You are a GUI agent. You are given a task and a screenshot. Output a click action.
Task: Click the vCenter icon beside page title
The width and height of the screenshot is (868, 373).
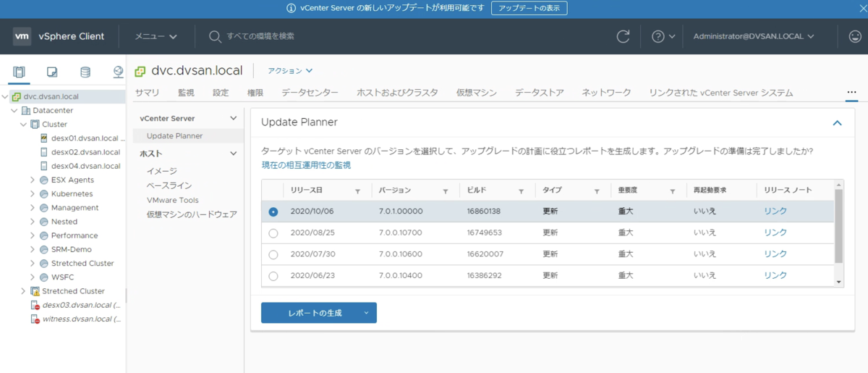pyautogui.click(x=140, y=71)
